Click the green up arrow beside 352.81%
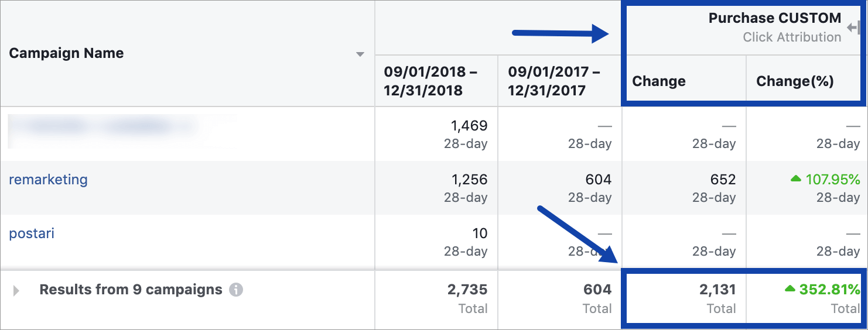 [x=790, y=288]
